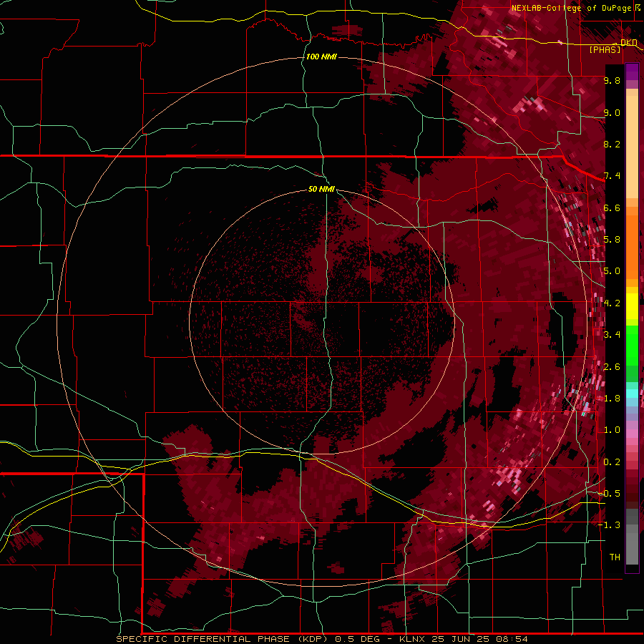
Task: Click the 9.0 scale value
Action: coord(612,112)
